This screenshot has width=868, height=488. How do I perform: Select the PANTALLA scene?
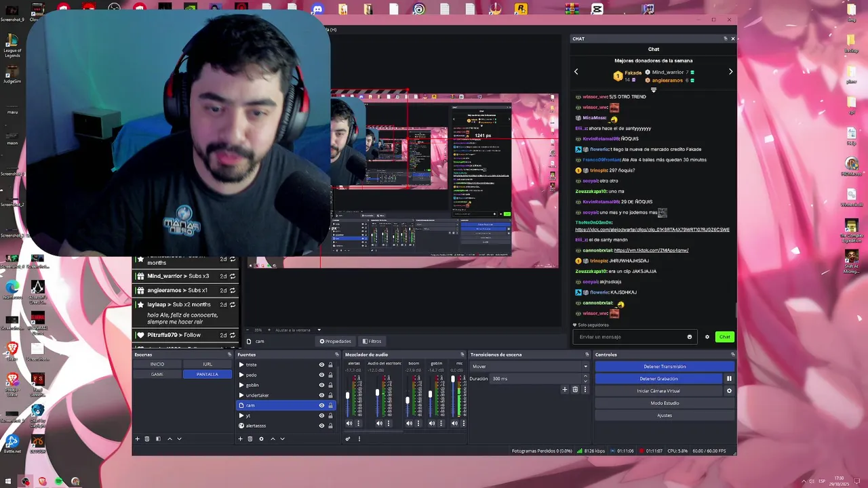(208, 374)
